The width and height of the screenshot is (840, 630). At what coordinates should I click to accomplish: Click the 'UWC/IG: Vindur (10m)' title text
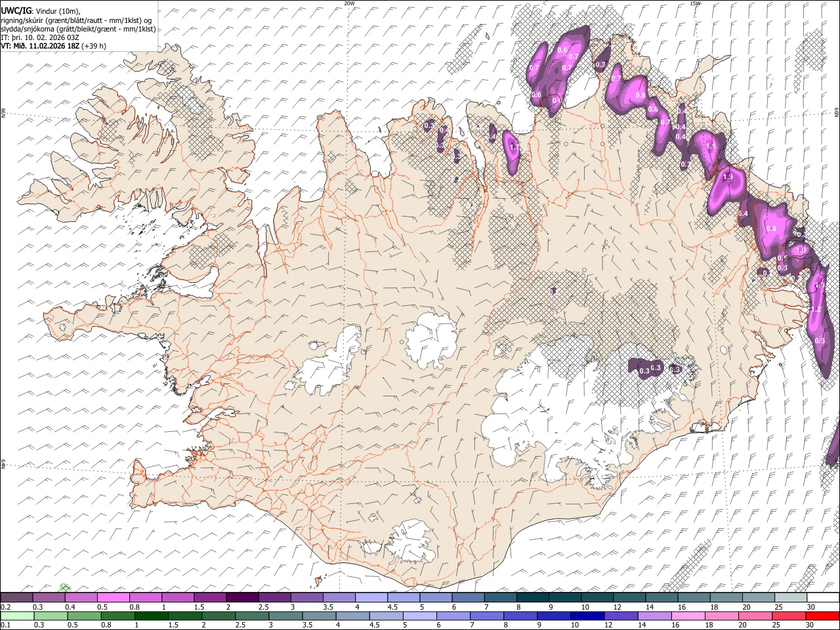(x=41, y=11)
